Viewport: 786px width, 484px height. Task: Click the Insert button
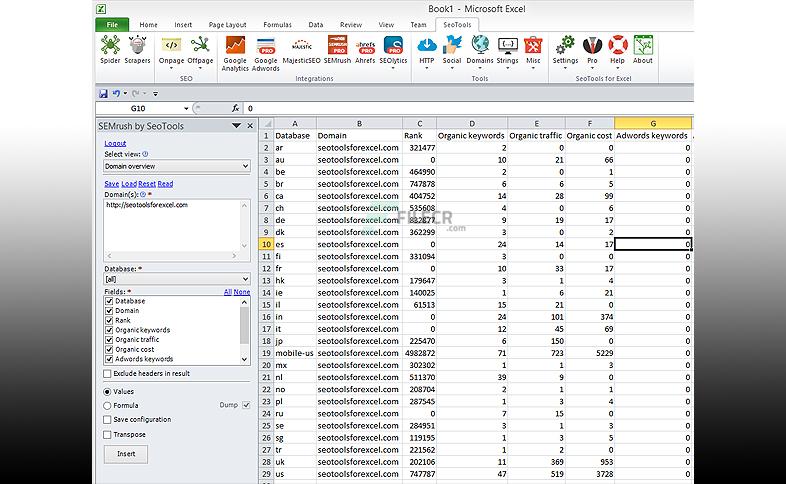tap(126, 454)
